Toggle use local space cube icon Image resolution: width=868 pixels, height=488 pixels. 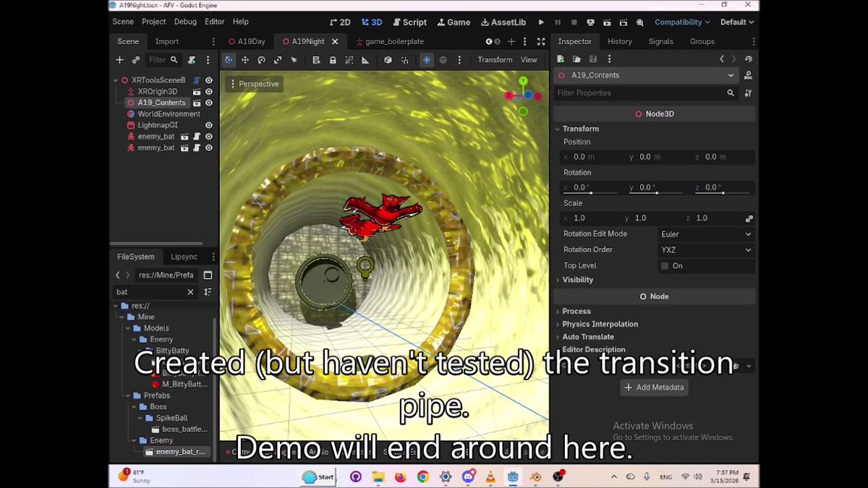pos(388,60)
